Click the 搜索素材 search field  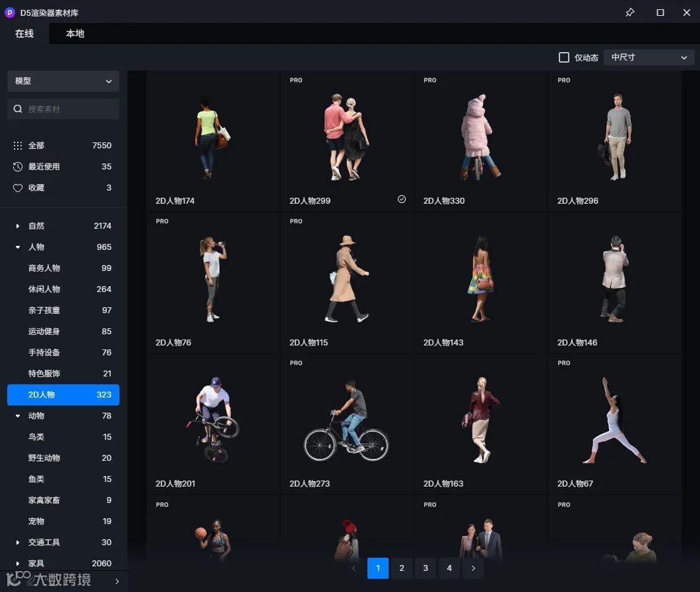63,109
